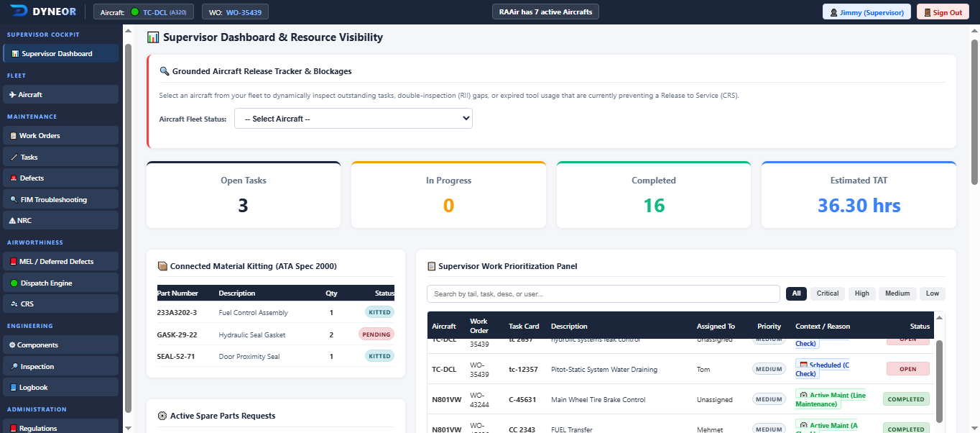Click task card tc-12357
This screenshot has width=980, height=433.
pos(523,370)
